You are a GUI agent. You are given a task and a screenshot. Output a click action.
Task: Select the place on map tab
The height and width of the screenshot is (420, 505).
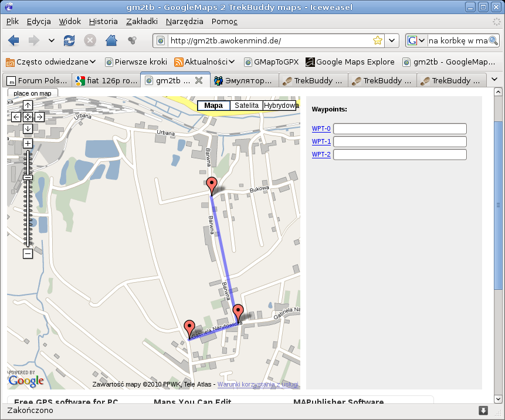click(32, 93)
